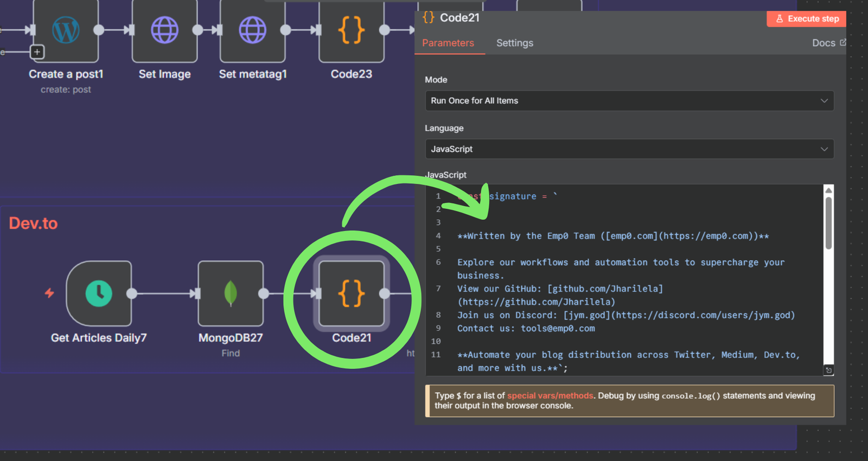Click the Code21 title in the panel header
This screenshot has height=461, width=868.
pyautogui.click(x=459, y=18)
